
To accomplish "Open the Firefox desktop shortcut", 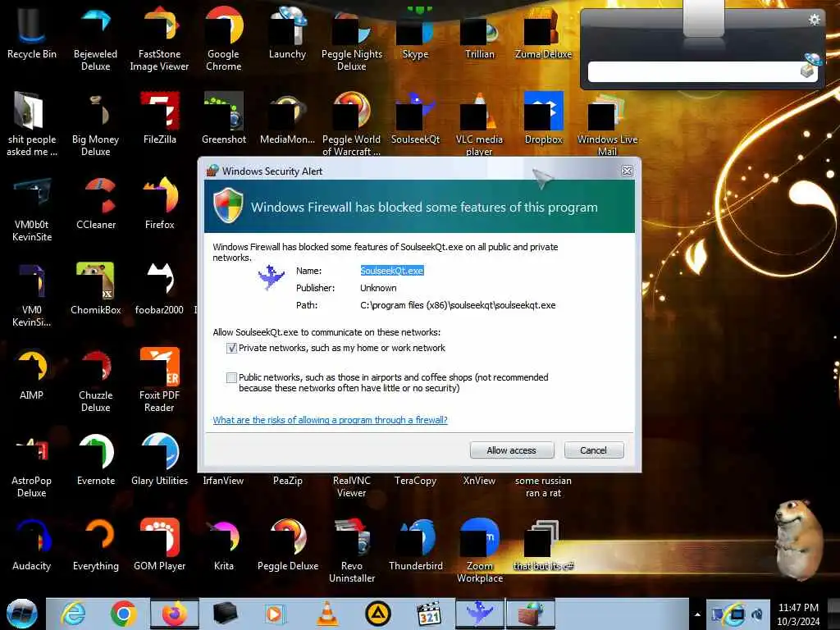I will [160, 204].
